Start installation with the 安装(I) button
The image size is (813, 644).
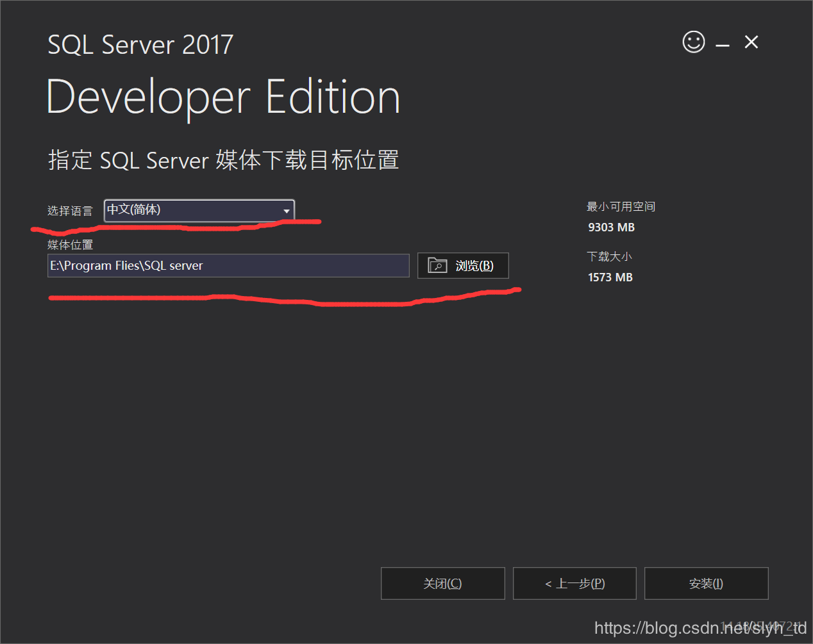[706, 583]
